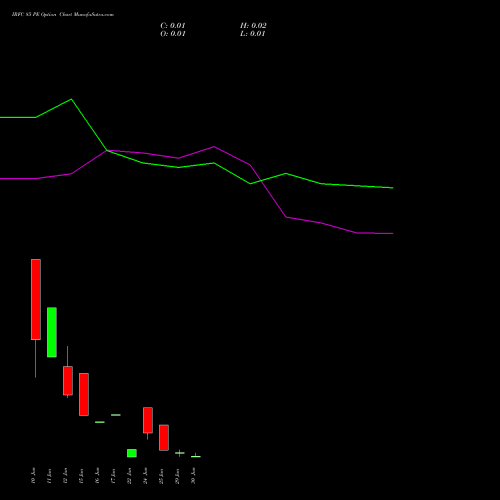Click the open value O: 0.01
Image resolution: width=500 pixels, height=500 pixels.
click(x=173, y=34)
